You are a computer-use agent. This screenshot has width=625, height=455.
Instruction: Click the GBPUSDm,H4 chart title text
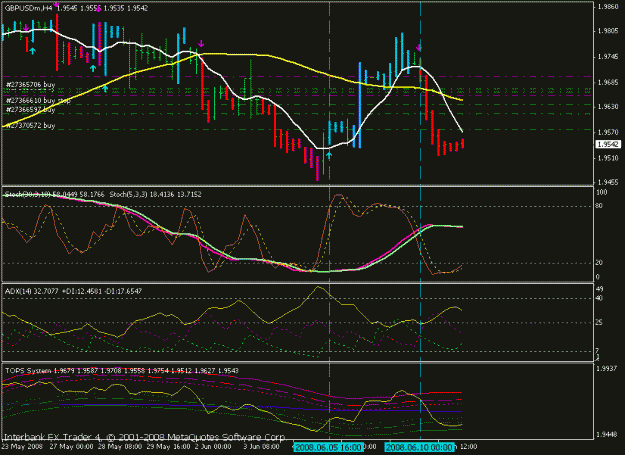[29, 8]
